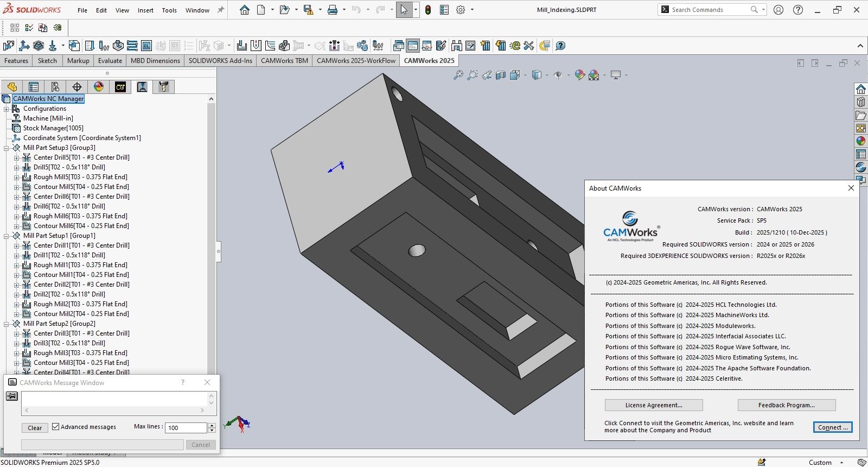Click the Rebuild traffic light icon
Screen dimensions: 868x467
point(428,10)
